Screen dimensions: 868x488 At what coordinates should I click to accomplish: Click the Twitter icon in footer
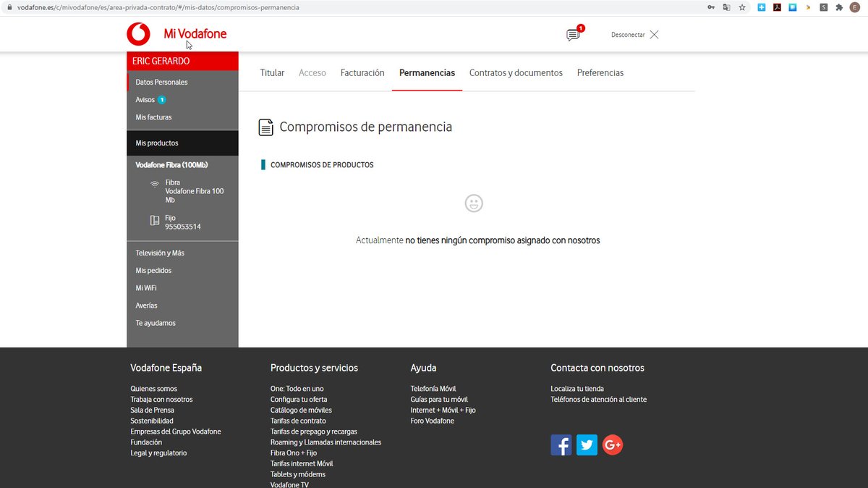[587, 445]
